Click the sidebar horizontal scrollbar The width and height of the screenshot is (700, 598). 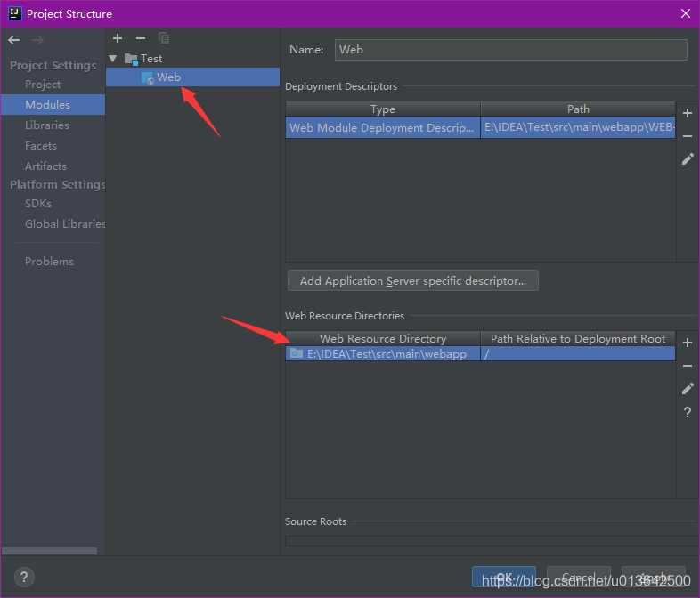49,551
